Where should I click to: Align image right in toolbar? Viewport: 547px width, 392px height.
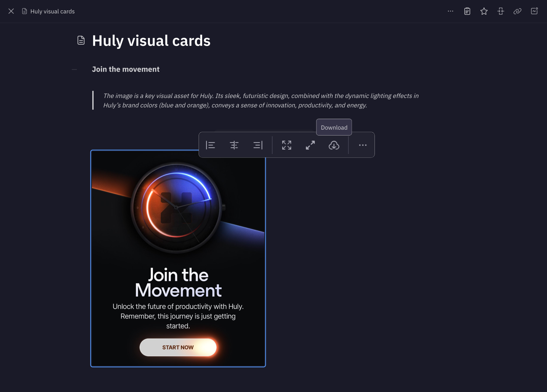coord(258,145)
